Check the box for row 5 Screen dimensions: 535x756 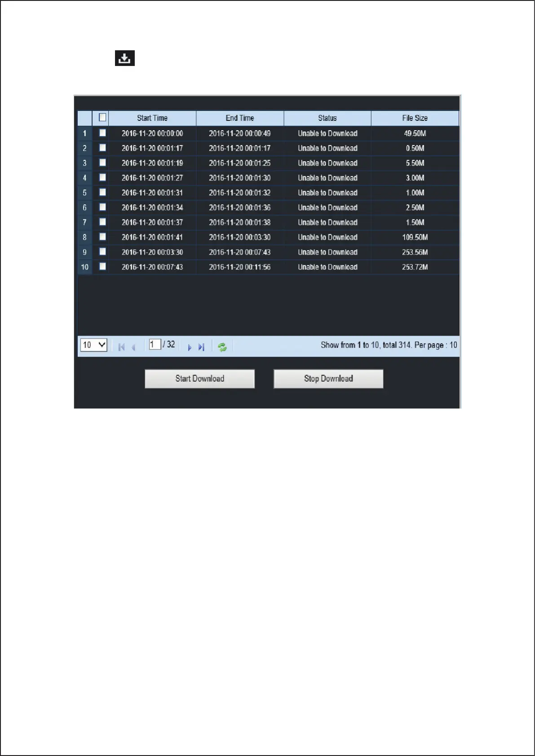point(102,192)
